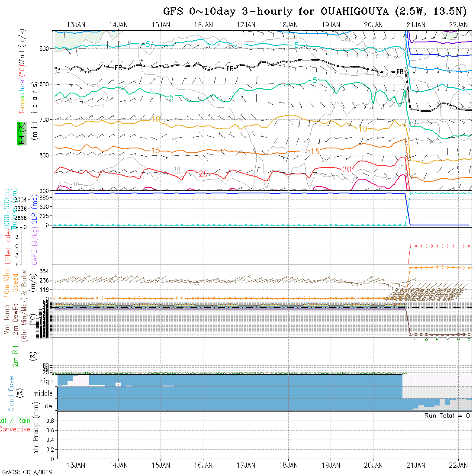This screenshot has height=476, width=476.
Task: Click the middle 'FR' freezing-level label
Action: point(230,68)
